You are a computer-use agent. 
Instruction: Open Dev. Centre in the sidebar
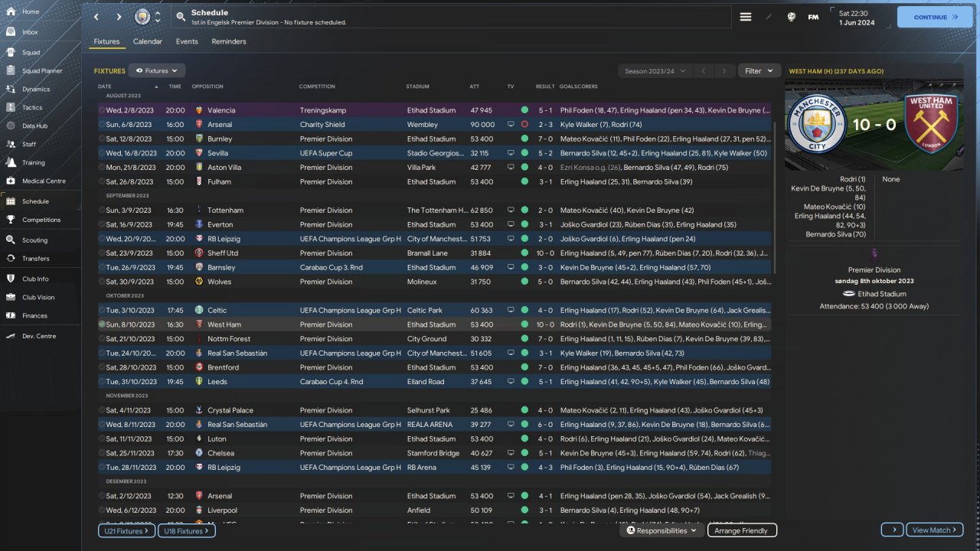coord(39,336)
